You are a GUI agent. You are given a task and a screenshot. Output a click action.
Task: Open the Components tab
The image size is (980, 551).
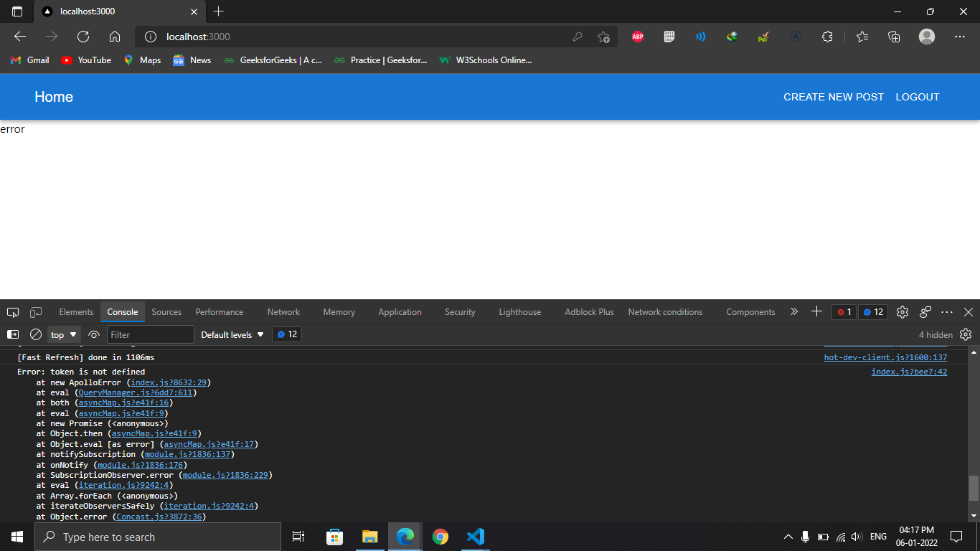coord(750,312)
